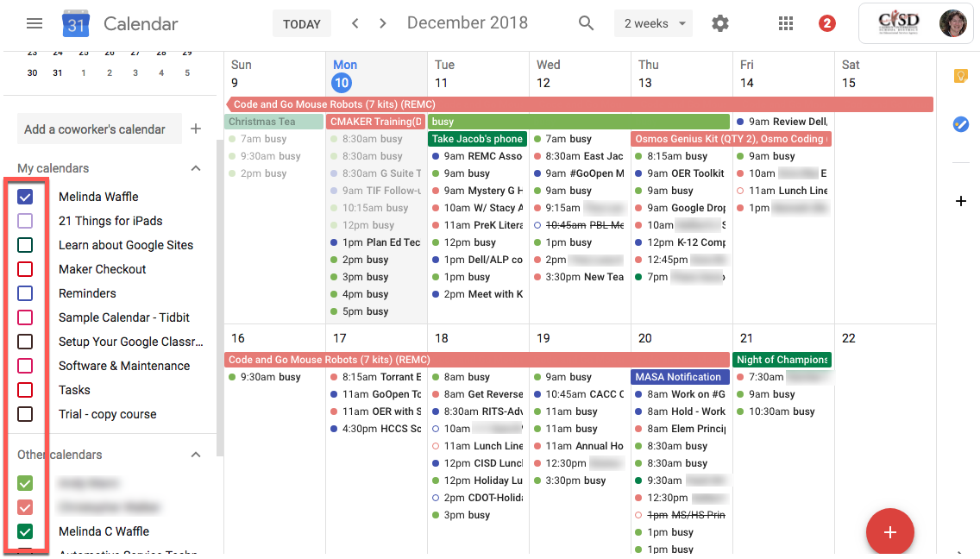Viewport: 980px width, 559px height.
Task: Uncheck the Melinda Waffle calendar
Action: tap(25, 197)
